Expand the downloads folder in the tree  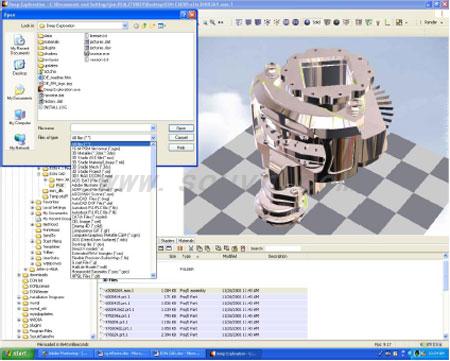pyautogui.click(x=19, y=275)
